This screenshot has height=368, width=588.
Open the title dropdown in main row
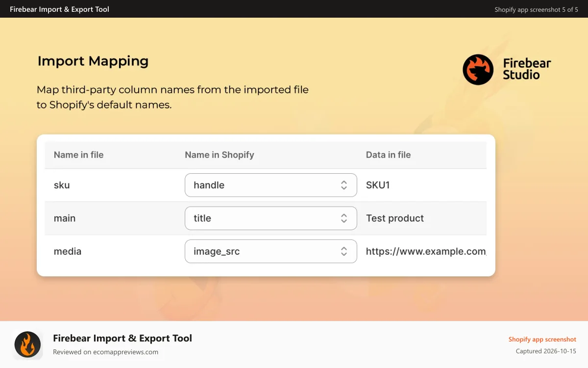270,218
